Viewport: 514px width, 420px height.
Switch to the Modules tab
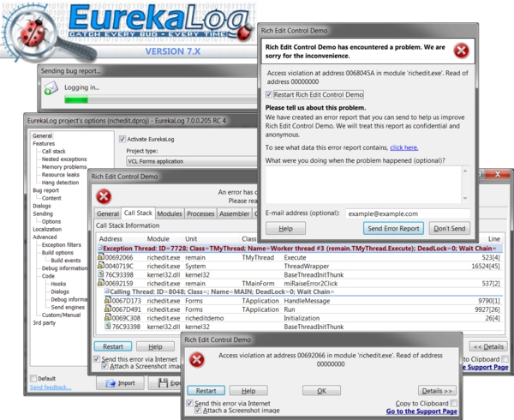(x=169, y=213)
